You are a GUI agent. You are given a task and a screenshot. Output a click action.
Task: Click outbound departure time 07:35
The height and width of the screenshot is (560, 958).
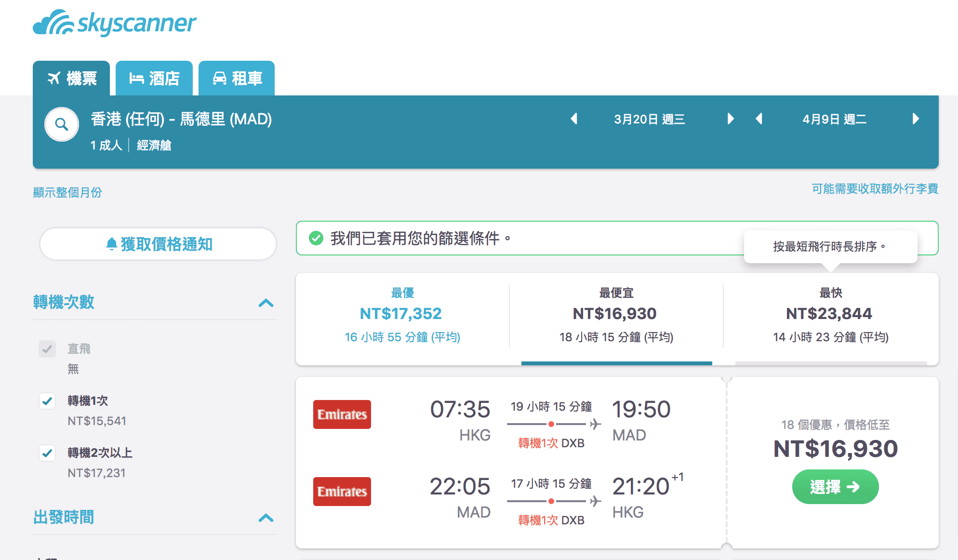460,409
